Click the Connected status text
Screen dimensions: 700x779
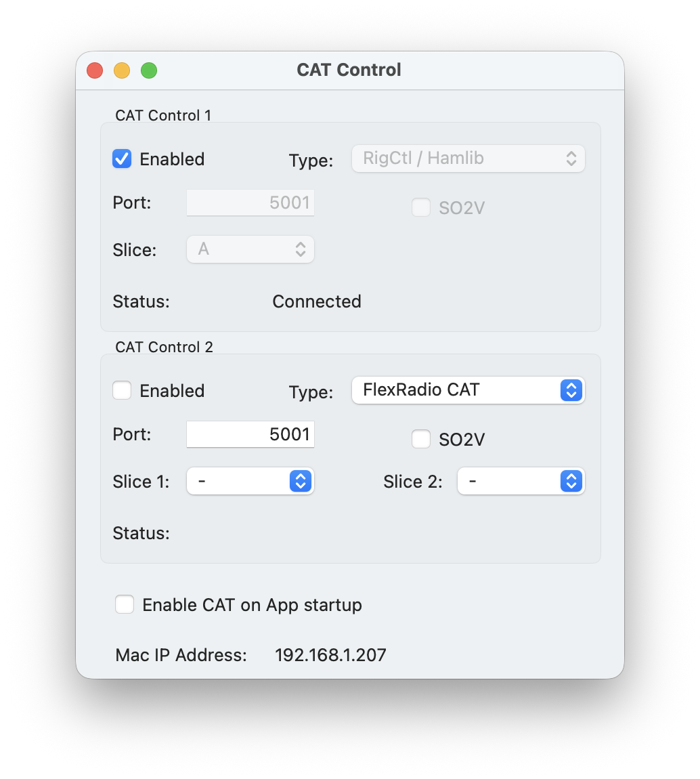click(317, 301)
